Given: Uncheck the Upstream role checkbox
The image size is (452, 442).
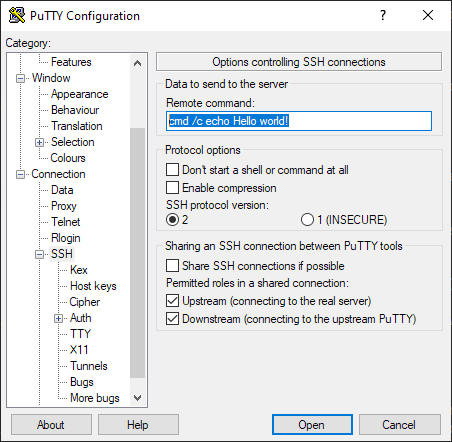Looking at the screenshot, I should pyautogui.click(x=172, y=301).
